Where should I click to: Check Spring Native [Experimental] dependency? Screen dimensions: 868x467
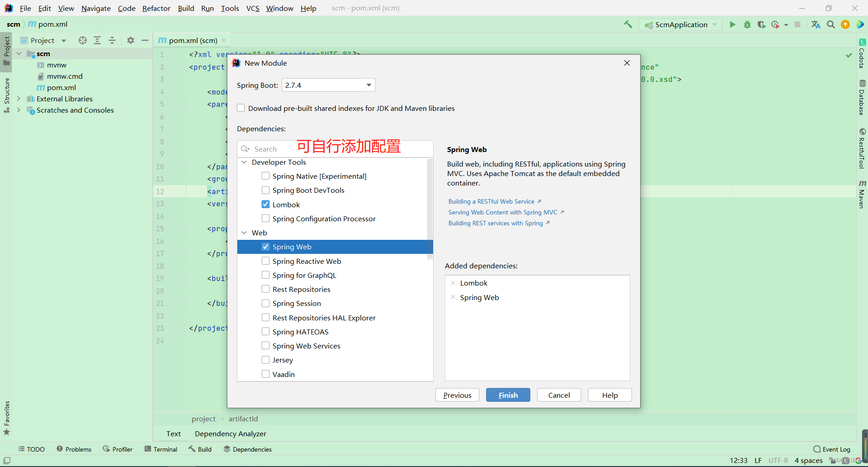[265, 176]
